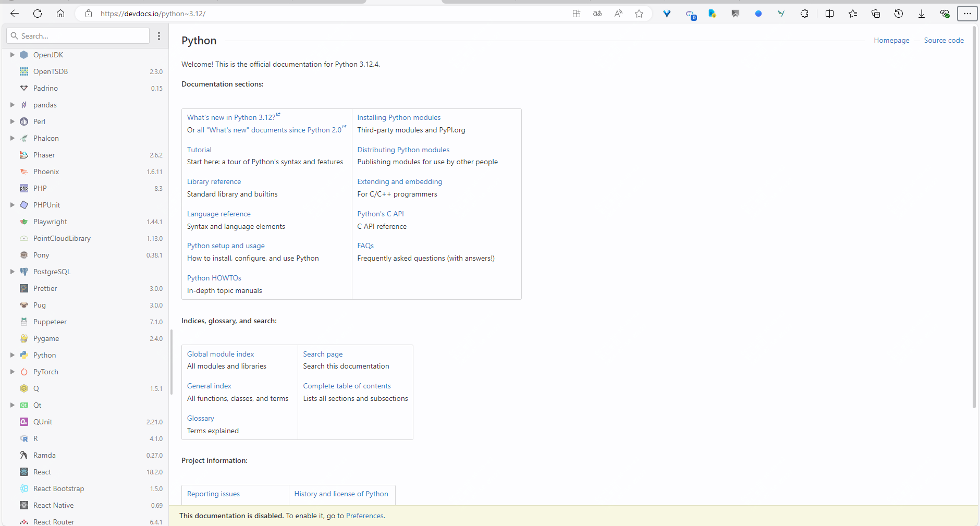Click the Pug dog icon in sidebar
This screenshot has height=526, width=980.
pos(24,305)
